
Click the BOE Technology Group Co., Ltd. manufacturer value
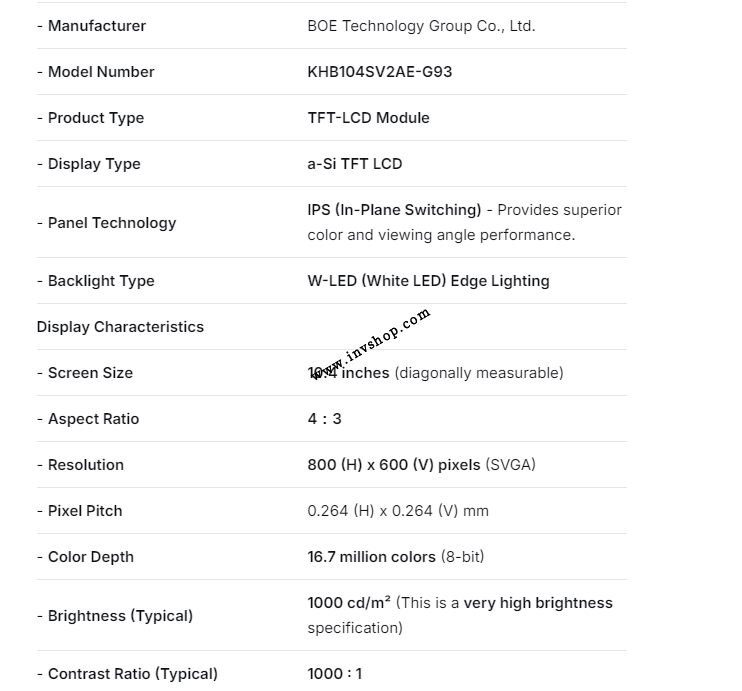pos(421,26)
